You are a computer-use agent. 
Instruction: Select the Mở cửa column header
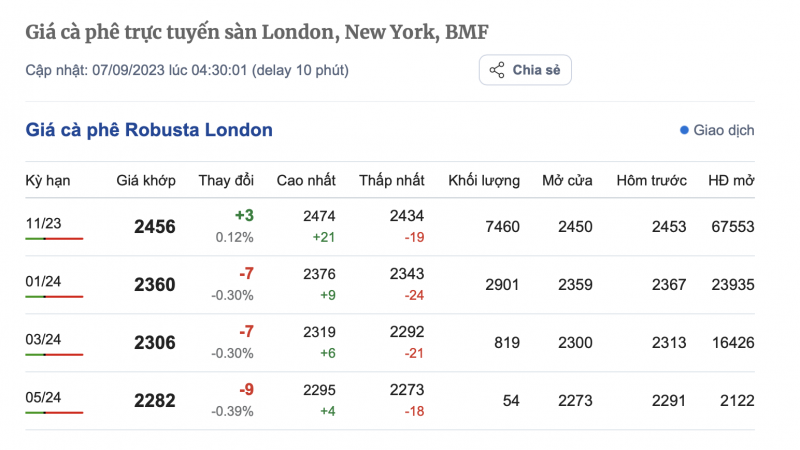[567, 180]
